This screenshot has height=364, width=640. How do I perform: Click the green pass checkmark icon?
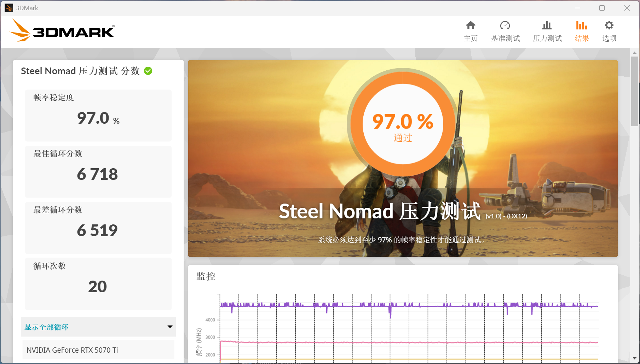(148, 71)
